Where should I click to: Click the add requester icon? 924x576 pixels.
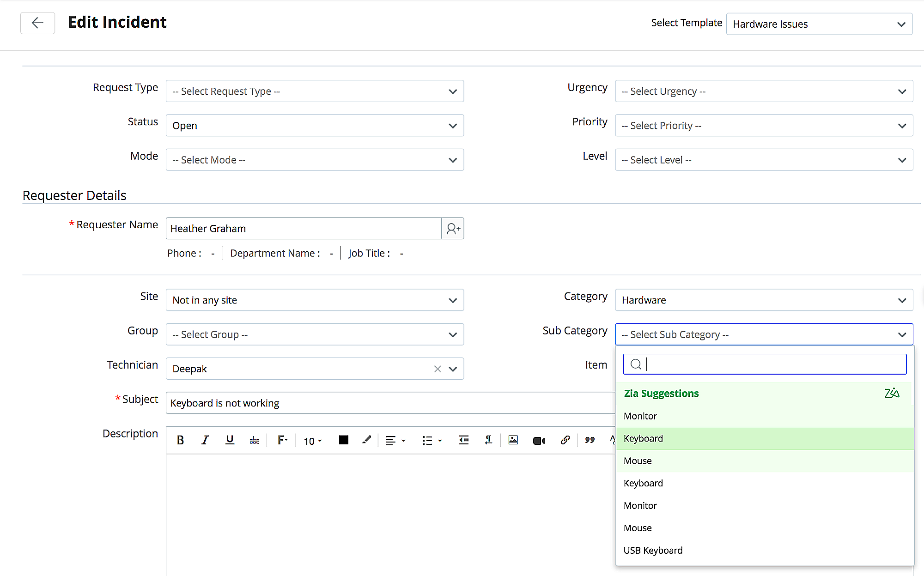click(x=453, y=229)
